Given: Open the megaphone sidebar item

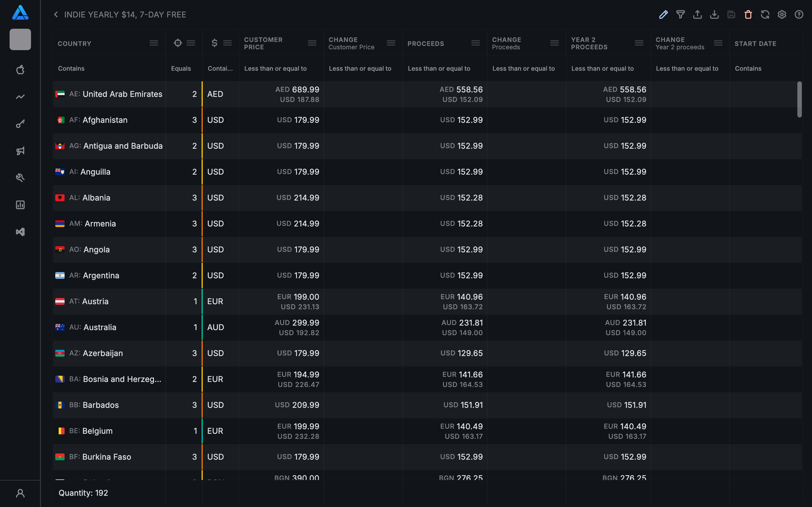Looking at the screenshot, I should tap(20, 151).
